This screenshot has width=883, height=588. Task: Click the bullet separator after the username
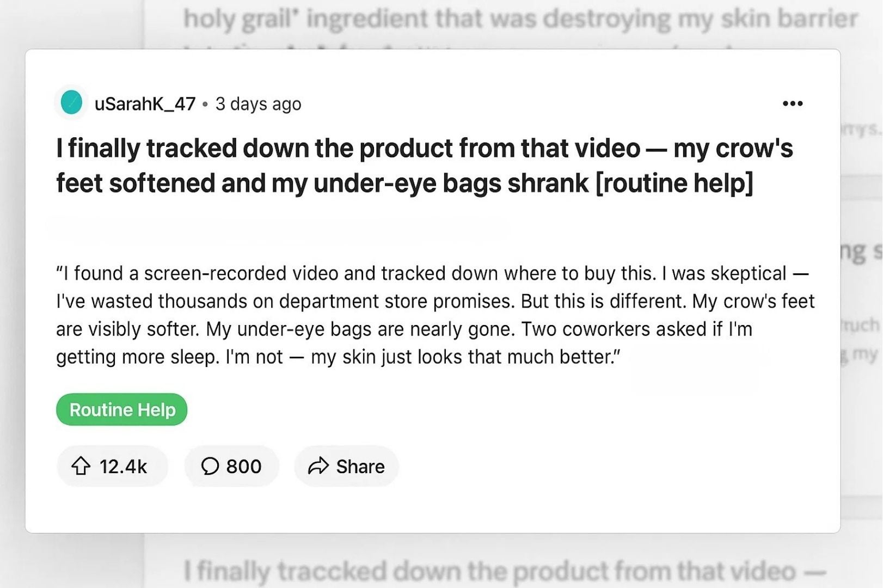[205, 104]
